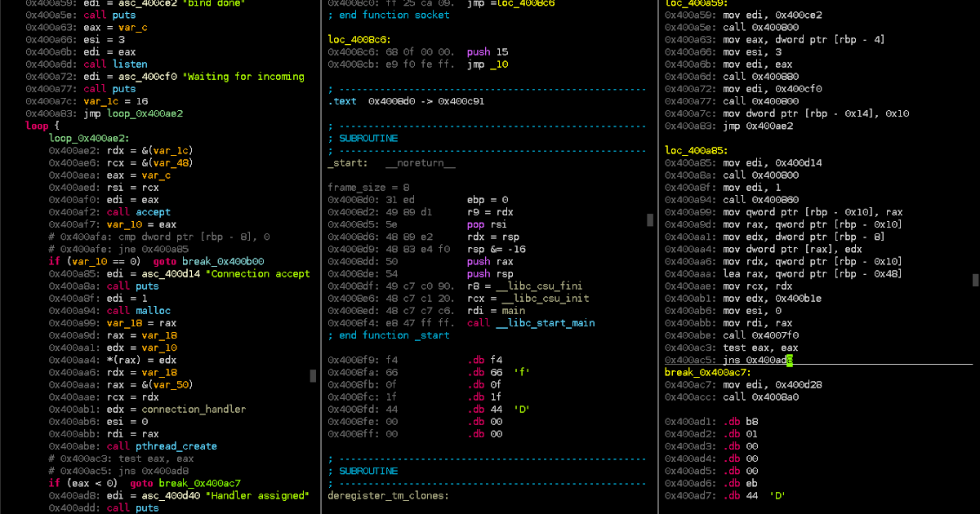Select the 'ebp = 0' line
The image size is (980, 514).
pos(488,200)
